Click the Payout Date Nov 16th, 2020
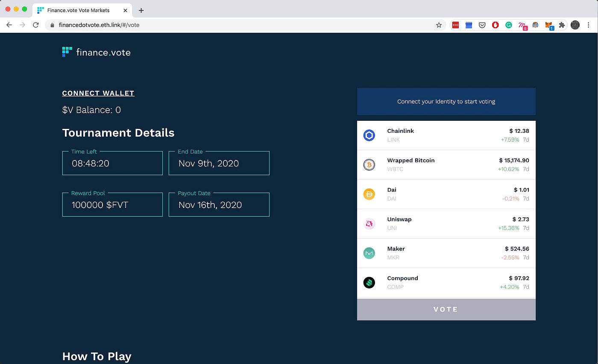 [210, 205]
